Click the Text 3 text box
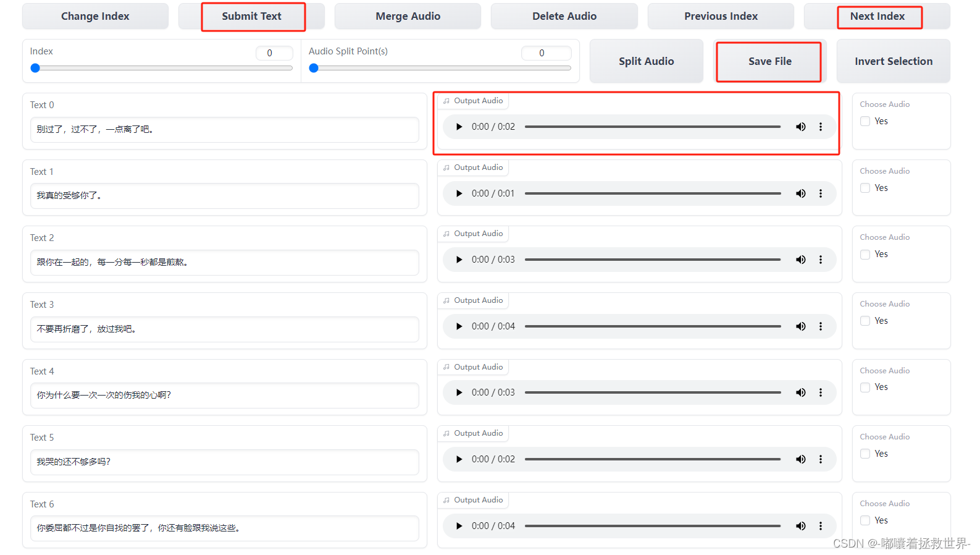This screenshot has width=980, height=555. 225,329
